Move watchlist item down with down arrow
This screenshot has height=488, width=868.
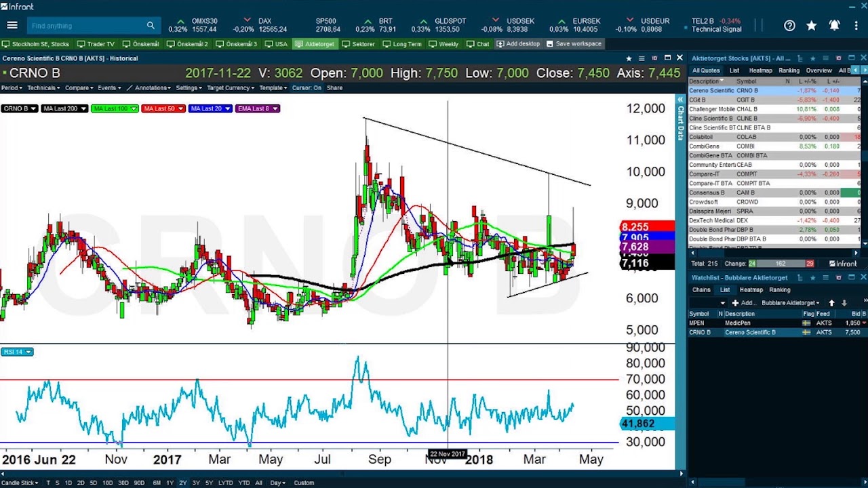click(844, 303)
